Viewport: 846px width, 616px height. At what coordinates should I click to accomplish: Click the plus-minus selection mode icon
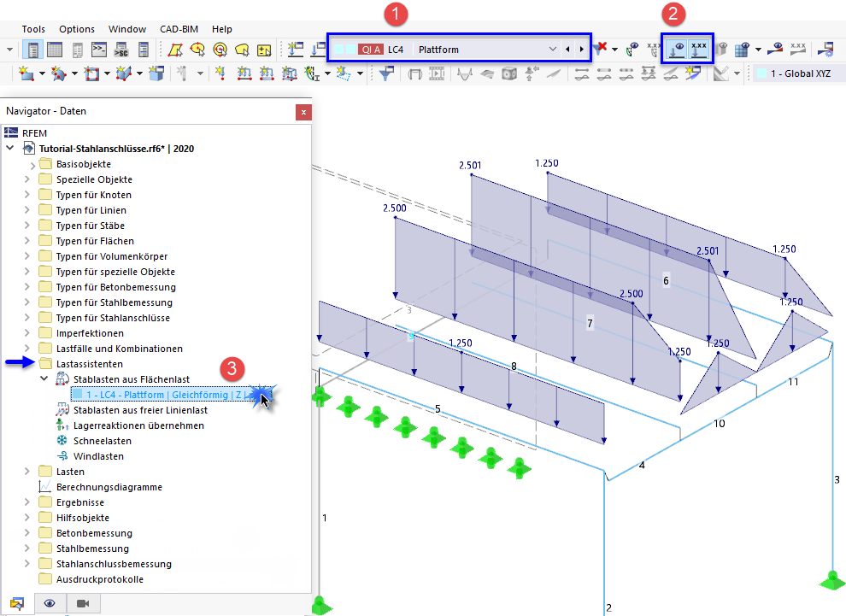tap(264, 50)
